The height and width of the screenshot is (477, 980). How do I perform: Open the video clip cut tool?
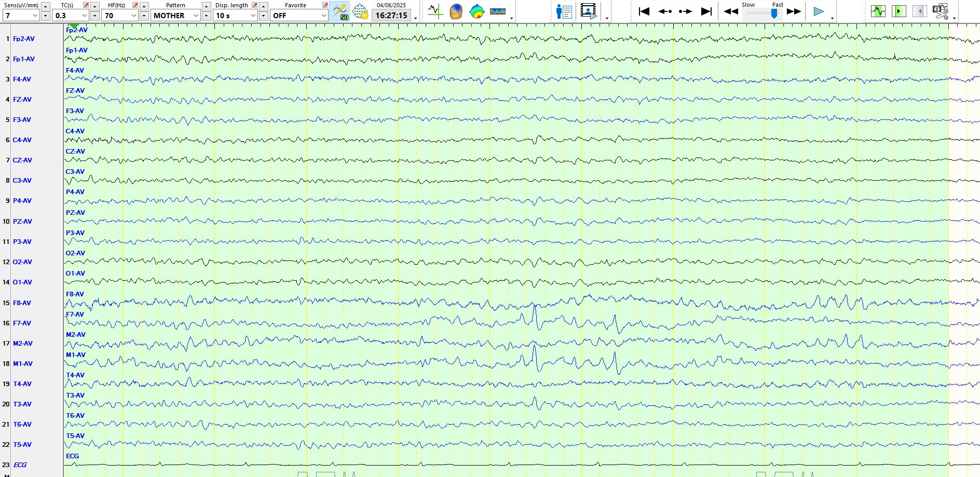(x=941, y=11)
